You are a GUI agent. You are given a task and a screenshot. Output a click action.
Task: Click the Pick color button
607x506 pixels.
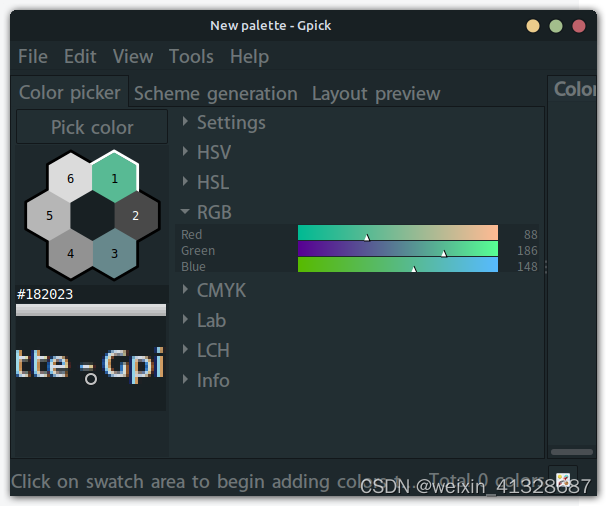pyautogui.click(x=92, y=127)
